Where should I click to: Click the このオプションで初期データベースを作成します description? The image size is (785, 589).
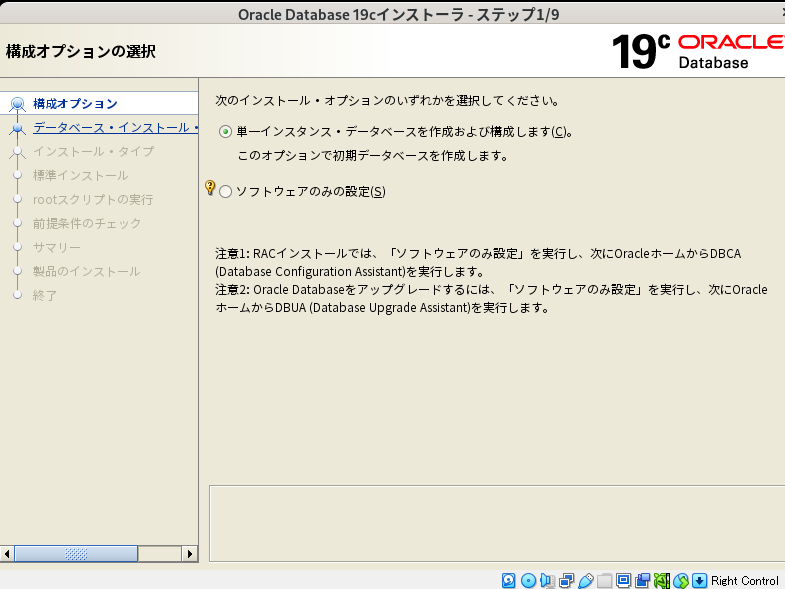[x=373, y=156]
